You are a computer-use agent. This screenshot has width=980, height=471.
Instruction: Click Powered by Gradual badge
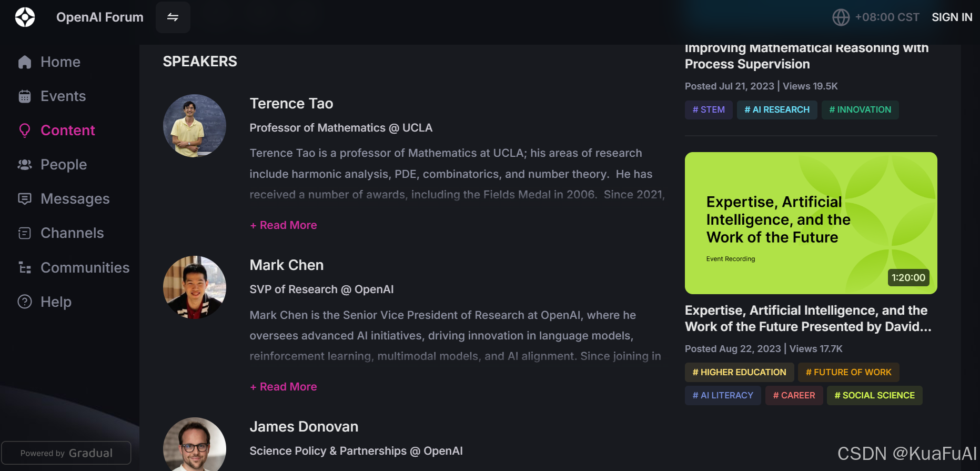66,453
